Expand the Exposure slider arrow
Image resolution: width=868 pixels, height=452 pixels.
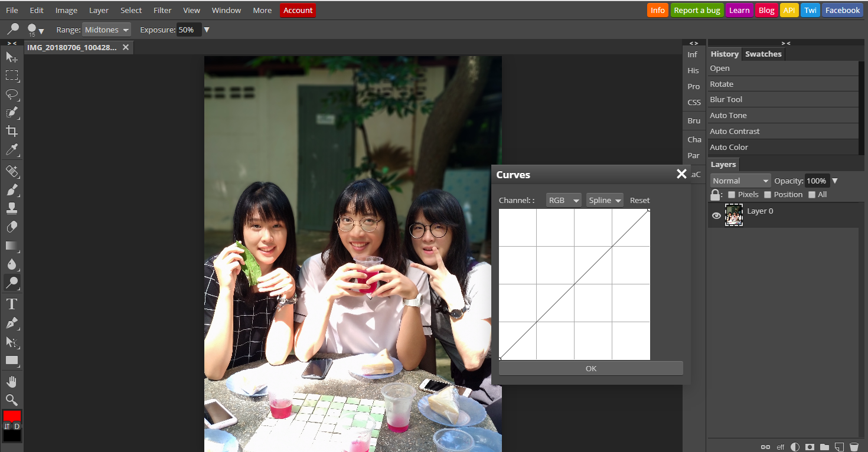(207, 30)
